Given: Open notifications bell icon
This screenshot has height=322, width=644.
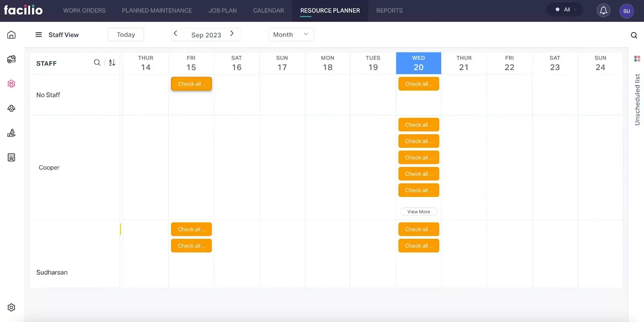Looking at the screenshot, I should [x=603, y=10].
